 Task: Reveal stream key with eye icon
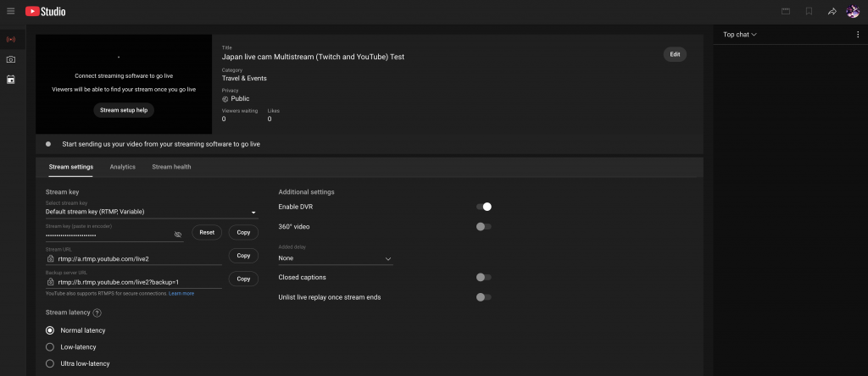coord(178,234)
